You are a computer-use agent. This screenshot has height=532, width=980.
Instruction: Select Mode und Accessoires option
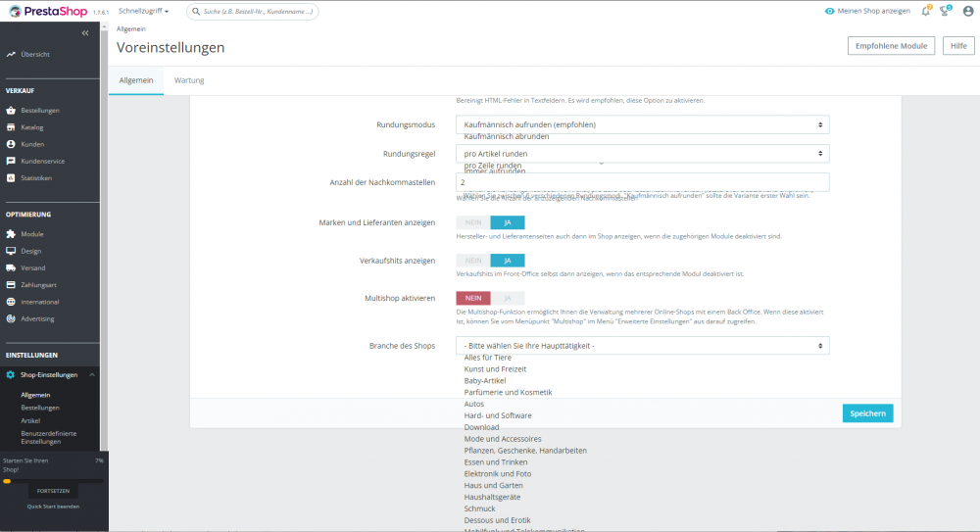(x=503, y=439)
